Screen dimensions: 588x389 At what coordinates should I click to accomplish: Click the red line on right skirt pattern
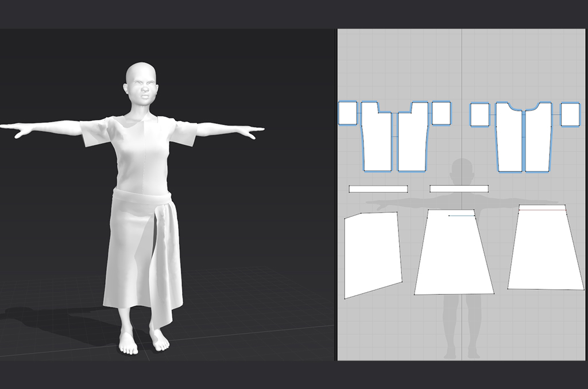[540, 210]
